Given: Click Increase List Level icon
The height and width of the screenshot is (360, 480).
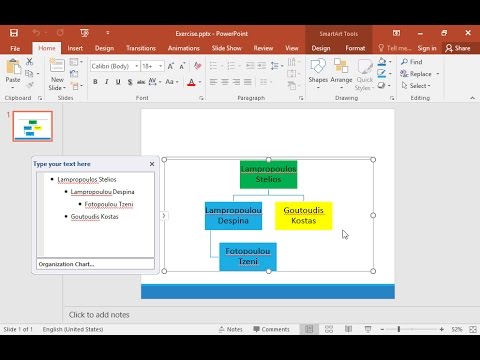Looking at the screenshot, I should 262,66.
